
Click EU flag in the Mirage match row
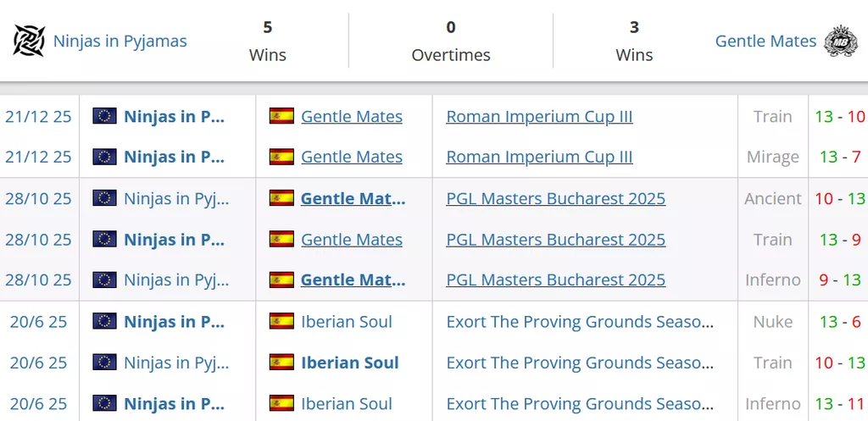point(104,157)
